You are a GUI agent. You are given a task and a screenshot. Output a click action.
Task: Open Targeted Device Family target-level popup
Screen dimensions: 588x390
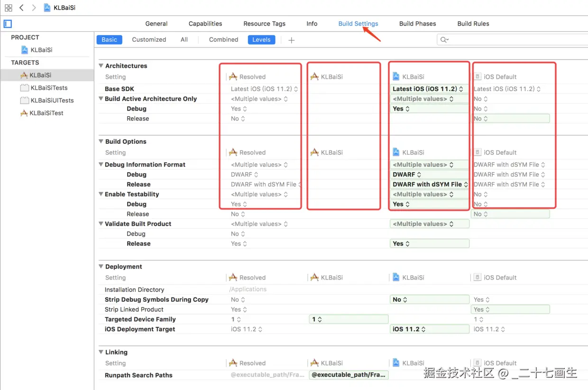pos(349,320)
